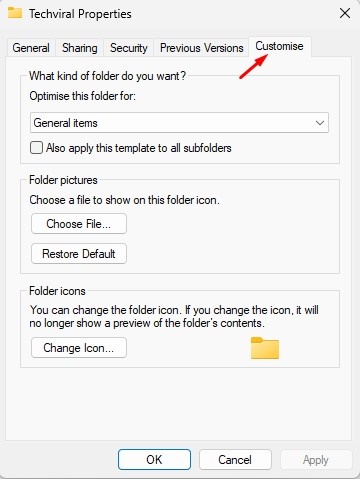
Task: Close the Techviral Properties dialog
Action: [345, 13]
